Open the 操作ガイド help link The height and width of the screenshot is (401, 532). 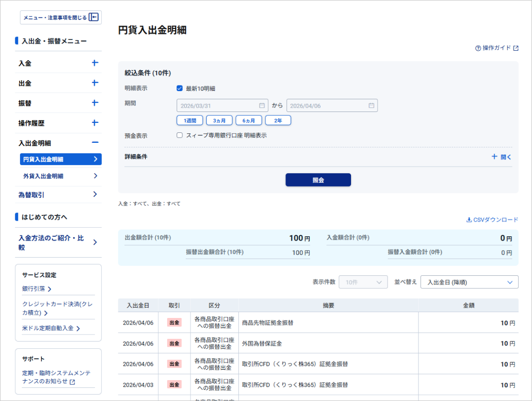(x=496, y=48)
